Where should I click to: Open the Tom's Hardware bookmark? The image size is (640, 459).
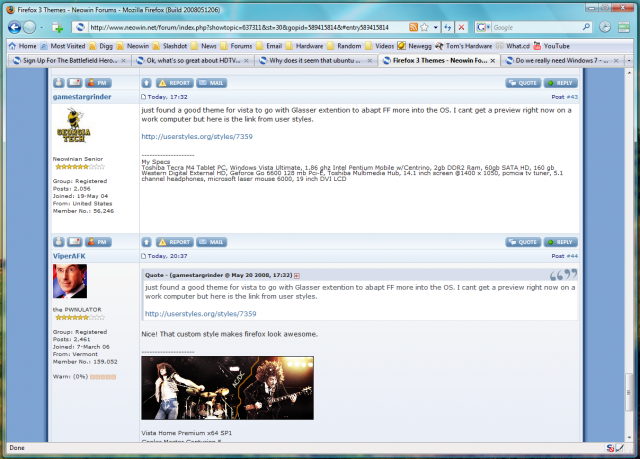463,46
